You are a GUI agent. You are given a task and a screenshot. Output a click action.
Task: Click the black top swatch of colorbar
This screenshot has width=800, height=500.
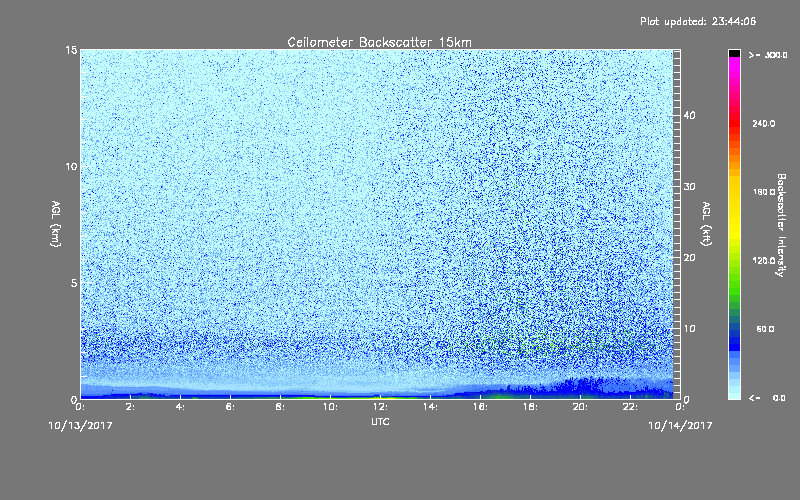point(734,53)
